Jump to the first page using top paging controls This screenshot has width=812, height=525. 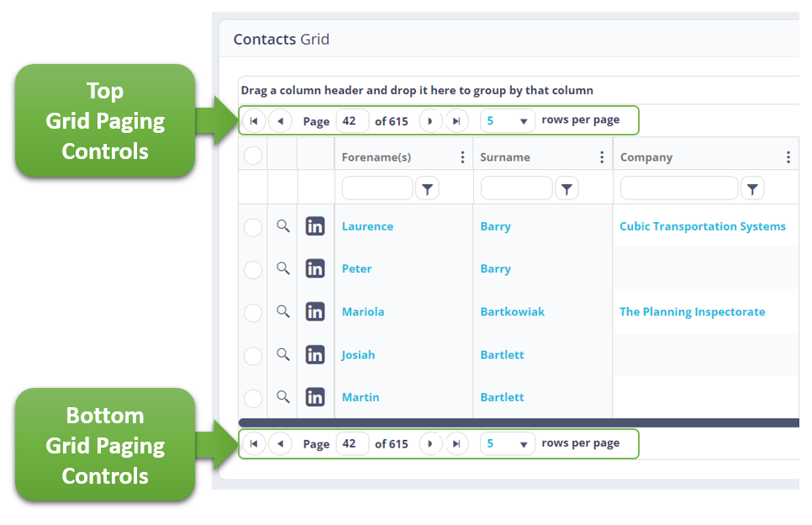click(254, 120)
